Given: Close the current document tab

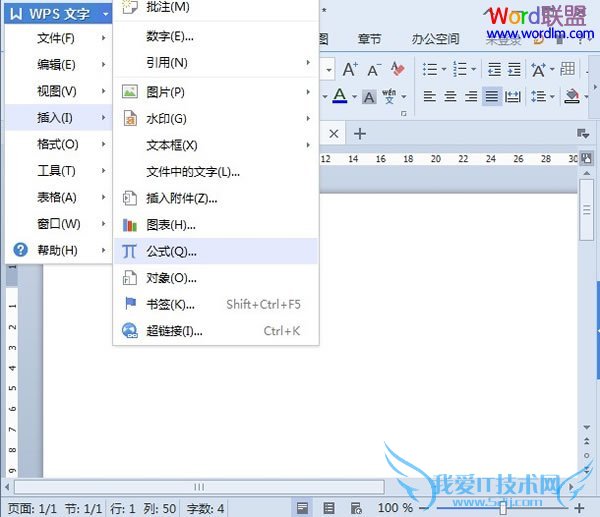Looking at the screenshot, I should click(334, 134).
